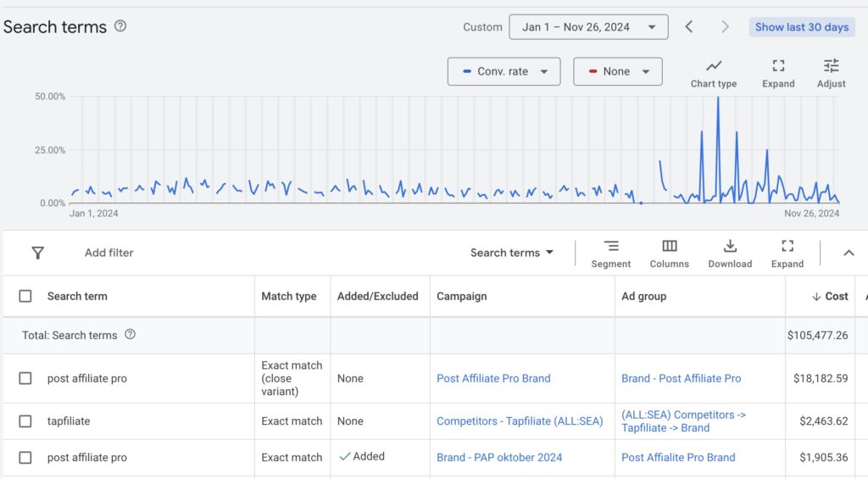Sort by Cost column arrow

click(816, 297)
